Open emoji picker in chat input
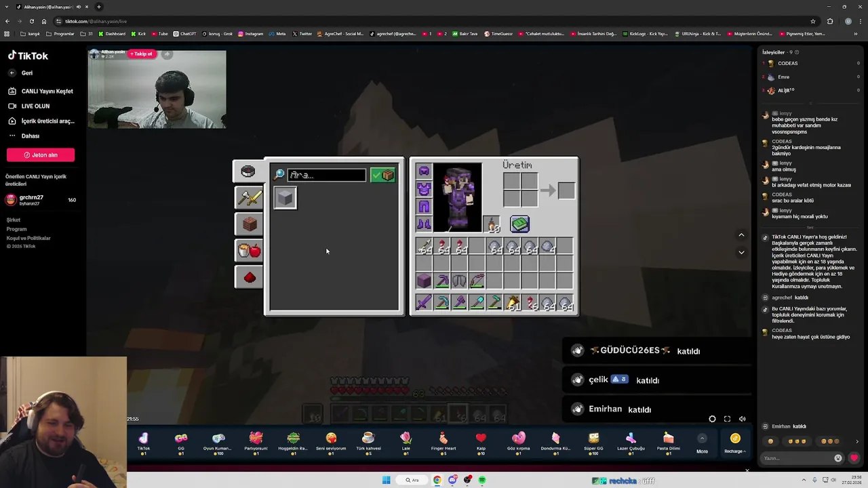This screenshot has height=488, width=868. (x=838, y=458)
